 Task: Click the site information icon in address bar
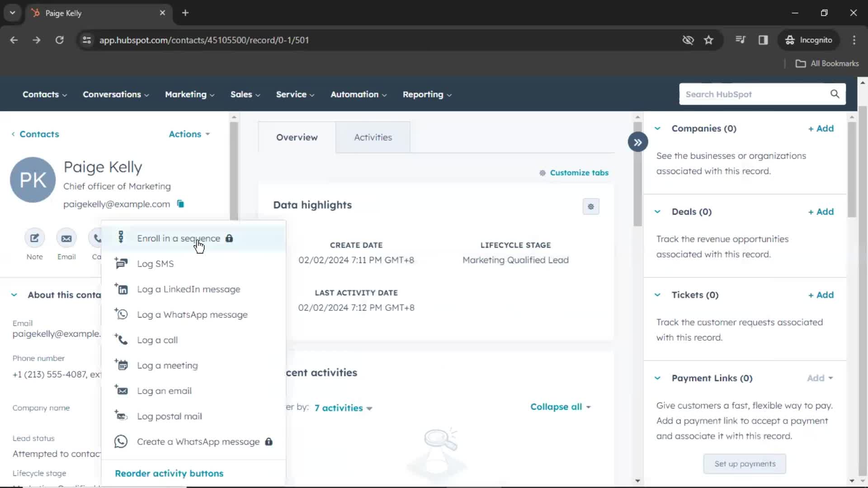[x=87, y=40]
